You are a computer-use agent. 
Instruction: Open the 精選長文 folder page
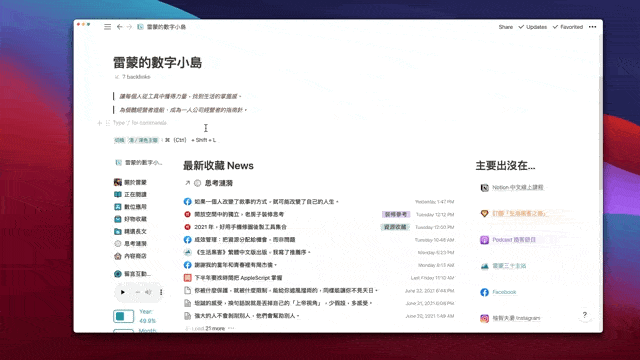pyautogui.click(x=131, y=231)
